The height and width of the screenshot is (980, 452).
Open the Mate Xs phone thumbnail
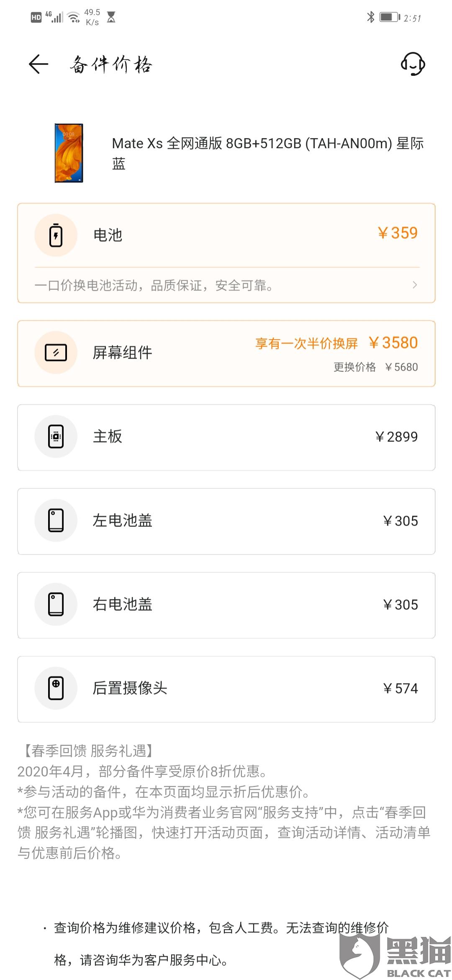pyautogui.click(x=69, y=153)
